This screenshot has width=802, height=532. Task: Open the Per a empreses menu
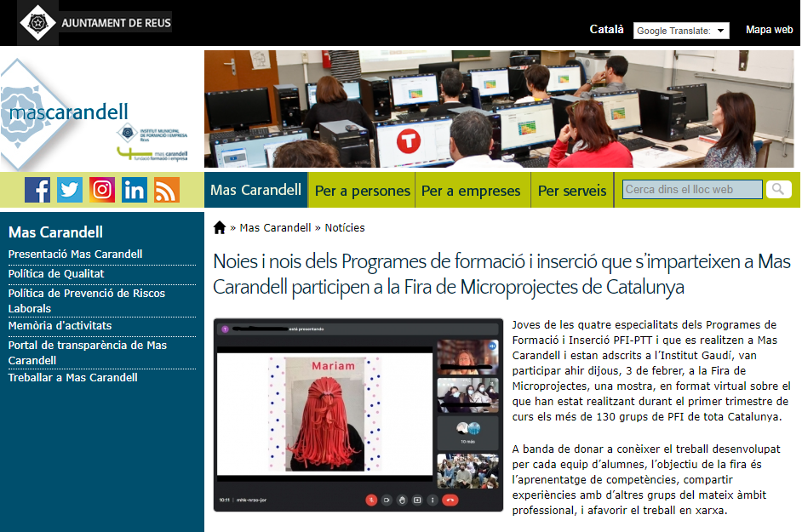[x=471, y=191]
